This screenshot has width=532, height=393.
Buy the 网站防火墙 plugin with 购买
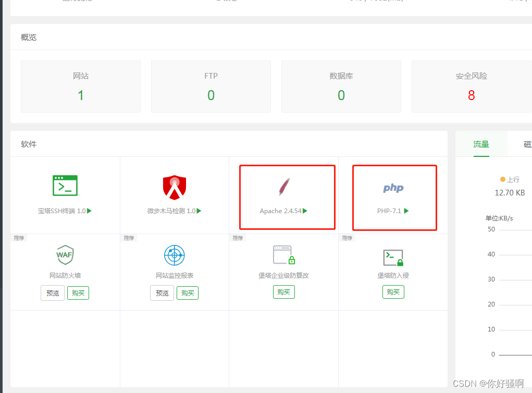(x=78, y=293)
